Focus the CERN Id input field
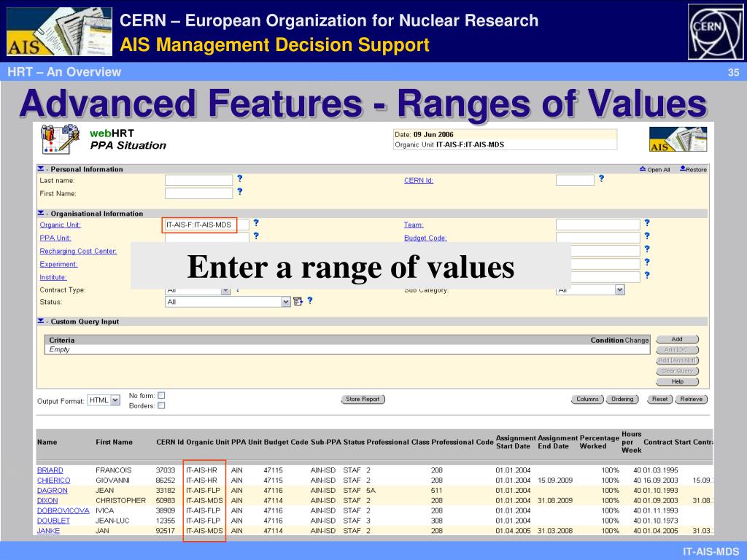The width and height of the screenshot is (747, 560). [x=575, y=180]
